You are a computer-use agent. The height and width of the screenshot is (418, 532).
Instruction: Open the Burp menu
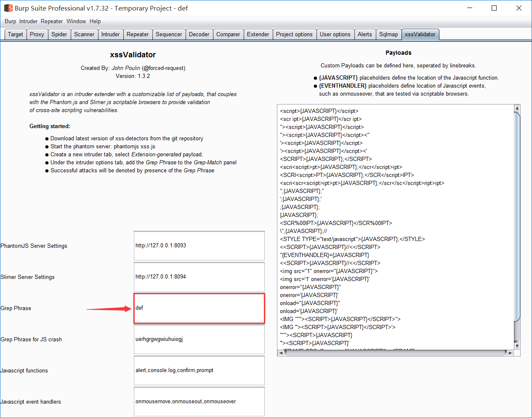tap(10, 21)
